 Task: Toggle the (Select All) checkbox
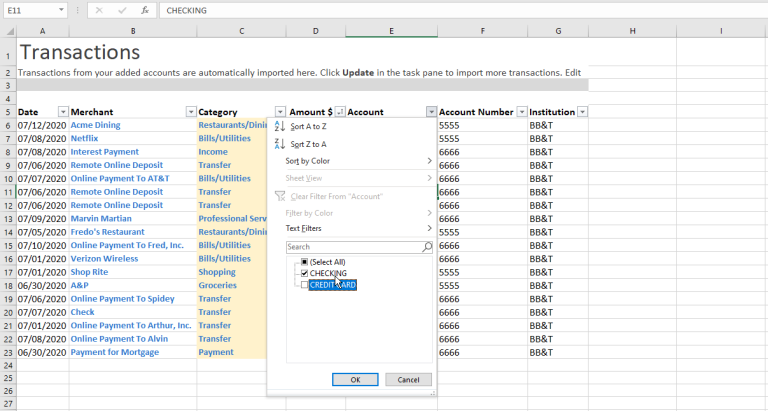pos(304,262)
